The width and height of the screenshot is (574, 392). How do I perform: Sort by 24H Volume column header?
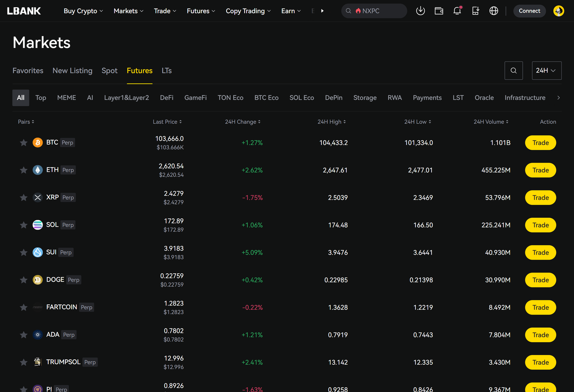tap(491, 122)
